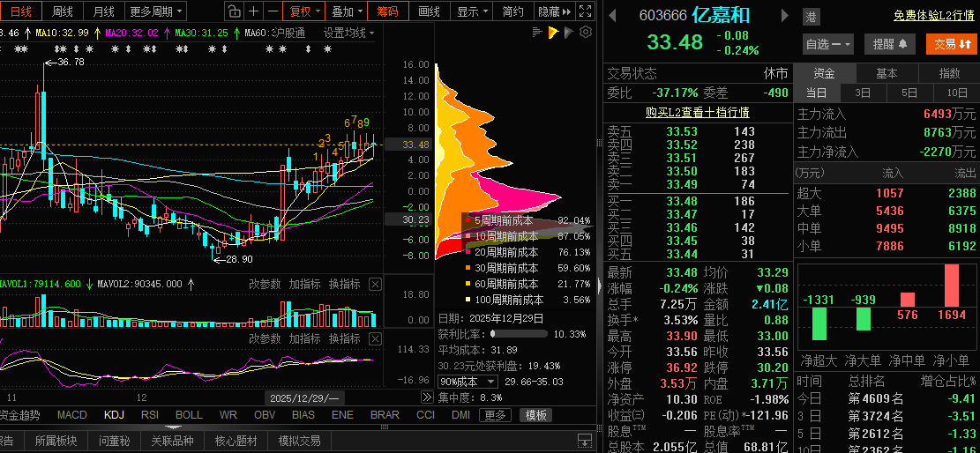Open the 模拟交易 bottom tab

click(299, 441)
